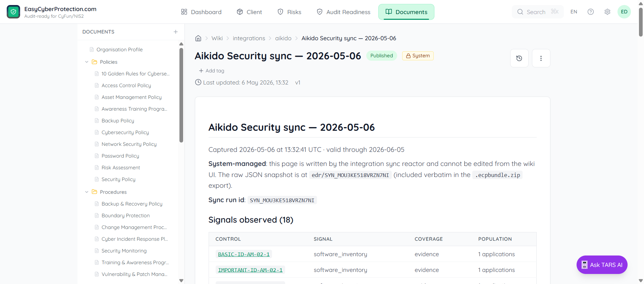Open 10 Golden Rules for Cyberse... document
644x284 pixels.
click(x=136, y=74)
